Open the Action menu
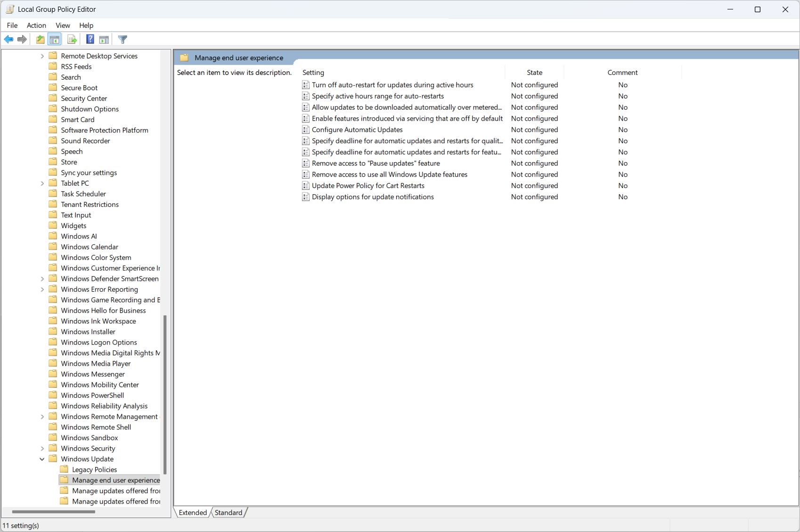Viewport: 800px width, 532px height. 36,25
